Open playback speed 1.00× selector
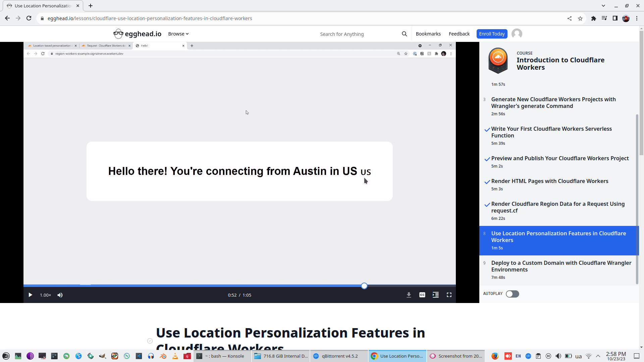The image size is (644, 362). click(x=45, y=295)
